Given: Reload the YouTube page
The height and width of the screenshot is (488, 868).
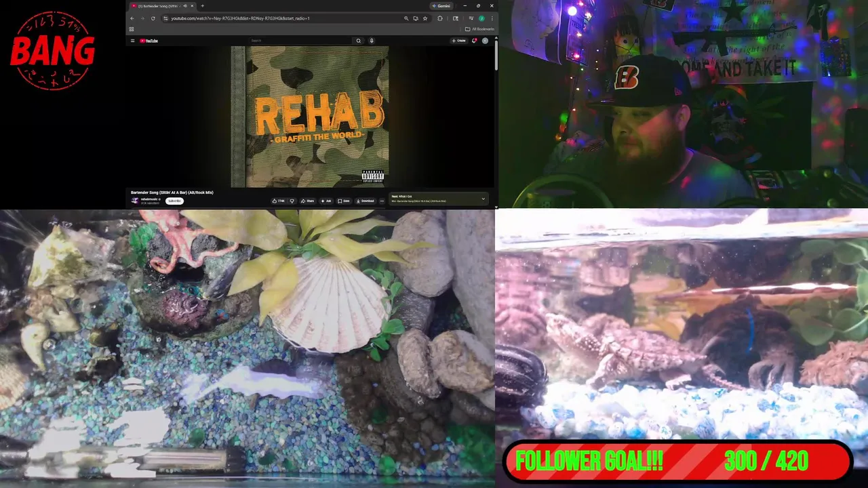Looking at the screenshot, I should [x=153, y=18].
